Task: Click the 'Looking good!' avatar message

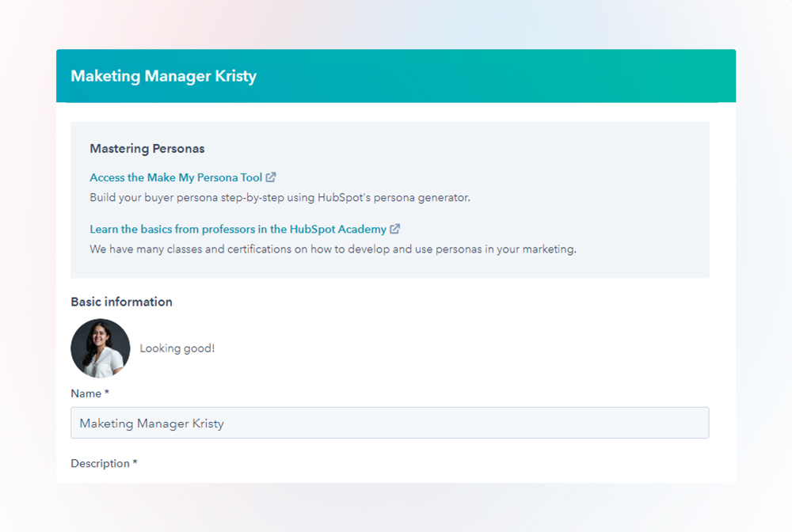Action: (177, 348)
